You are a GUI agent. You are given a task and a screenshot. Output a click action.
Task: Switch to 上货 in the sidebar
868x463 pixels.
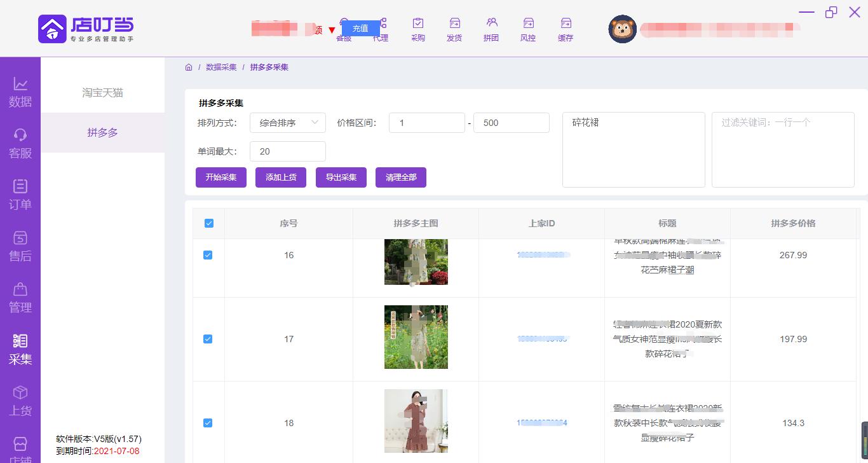point(20,401)
